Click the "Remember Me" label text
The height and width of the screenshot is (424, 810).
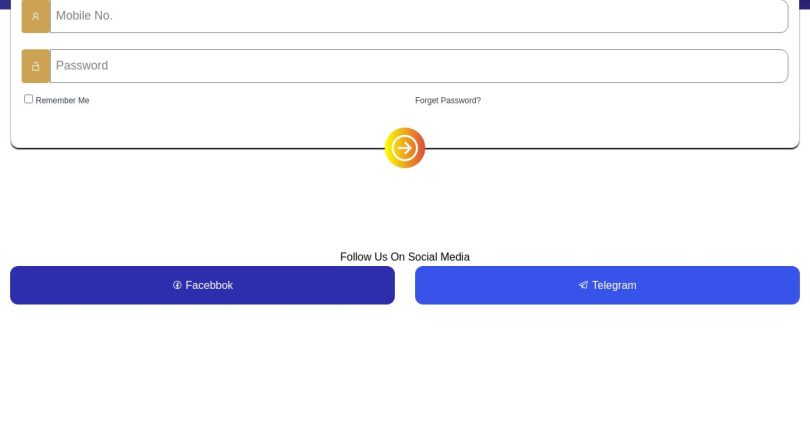click(x=62, y=100)
